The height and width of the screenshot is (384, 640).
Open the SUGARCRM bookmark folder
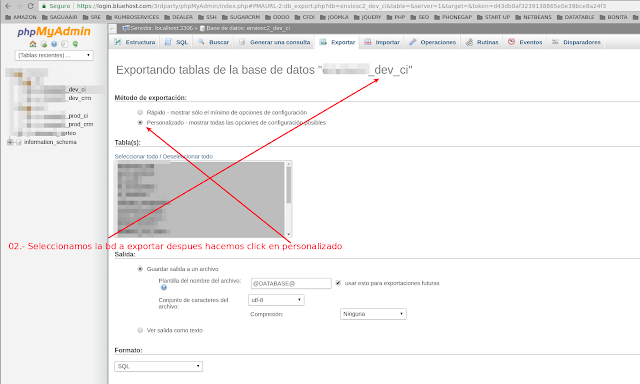(241, 17)
